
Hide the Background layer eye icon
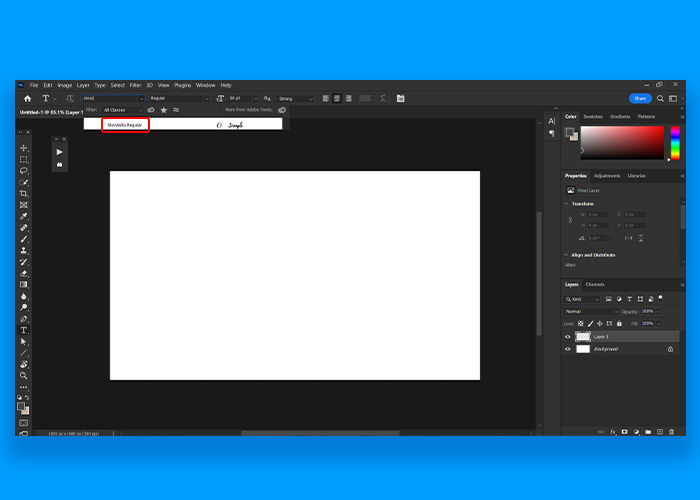568,349
